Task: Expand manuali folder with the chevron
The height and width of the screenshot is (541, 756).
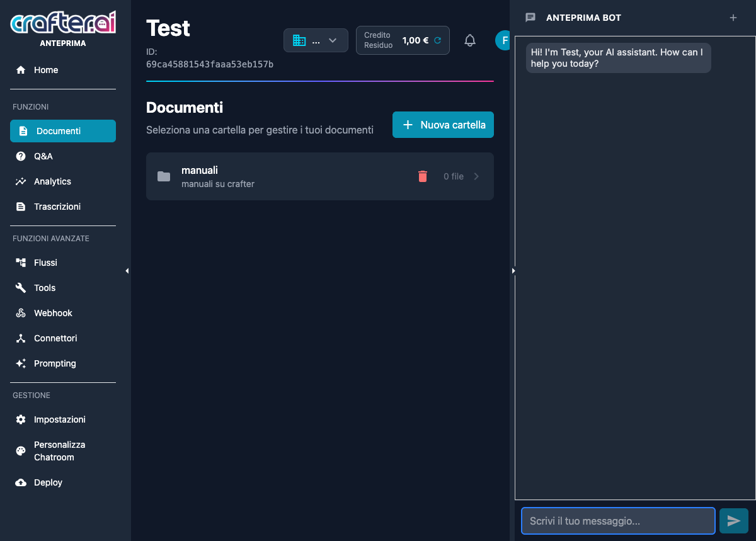Action: click(476, 176)
